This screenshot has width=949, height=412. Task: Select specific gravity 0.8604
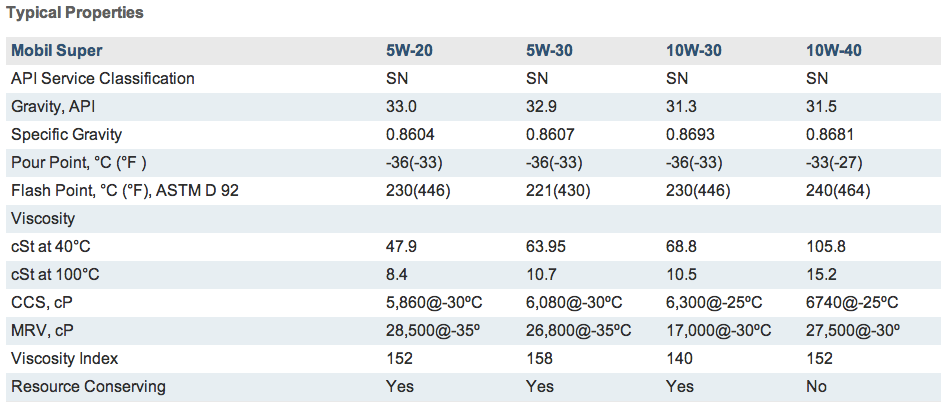410,134
